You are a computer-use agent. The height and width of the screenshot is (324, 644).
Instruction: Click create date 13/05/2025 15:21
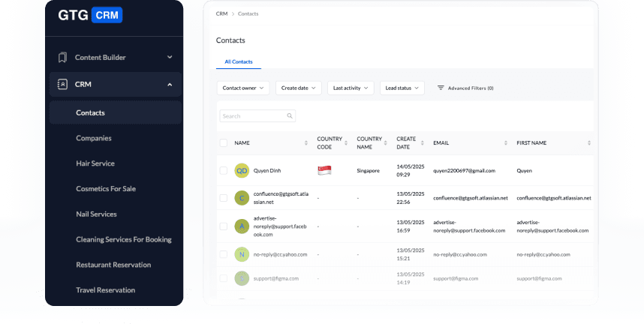pyautogui.click(x=411, y=254)
